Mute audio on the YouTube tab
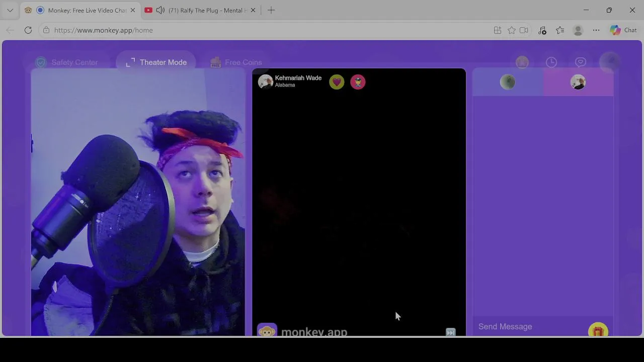644x362 pixels. (x=160, y=10)
